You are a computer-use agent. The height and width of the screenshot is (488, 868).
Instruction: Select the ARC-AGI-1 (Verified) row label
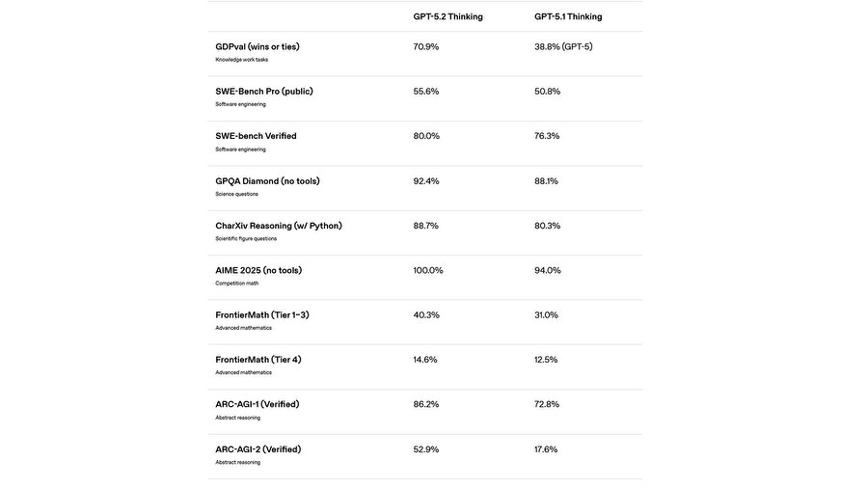(258, 404)
